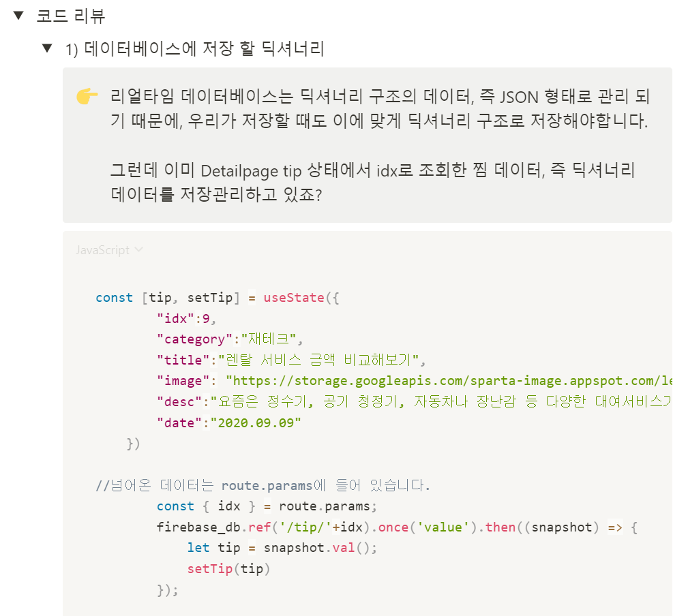Collapse the 코드 리뷰 toggle section

tap(18, 16)
